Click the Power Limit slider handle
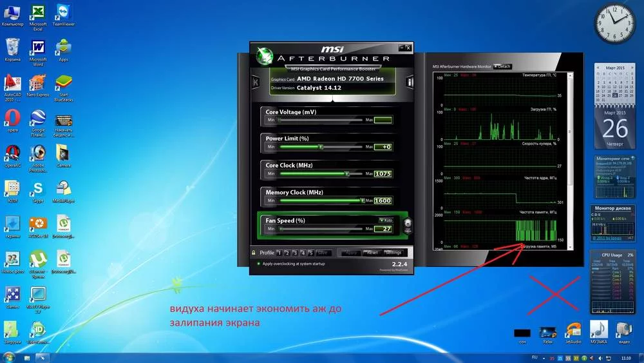The image size is (644, 363). pyautogui.click(x=321, y=147)
